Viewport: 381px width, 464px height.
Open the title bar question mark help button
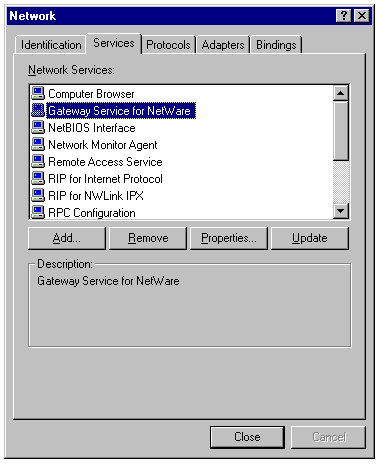pos(344,16)
